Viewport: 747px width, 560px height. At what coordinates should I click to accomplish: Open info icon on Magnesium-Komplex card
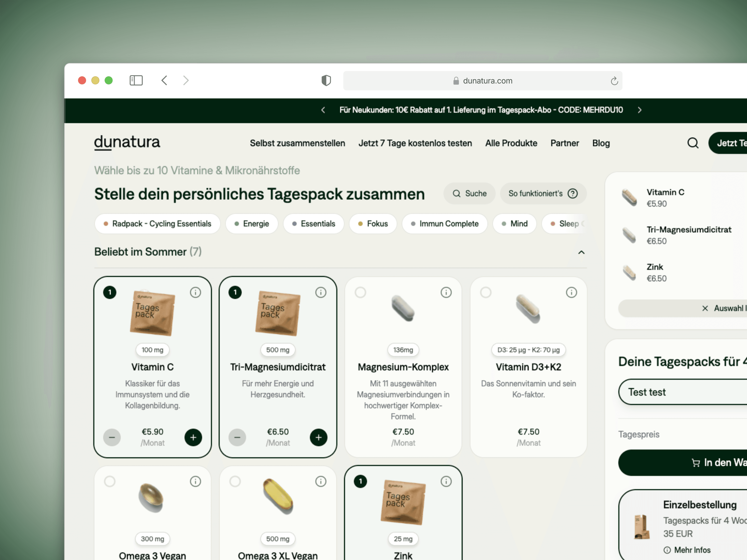(x=446, y=292)
